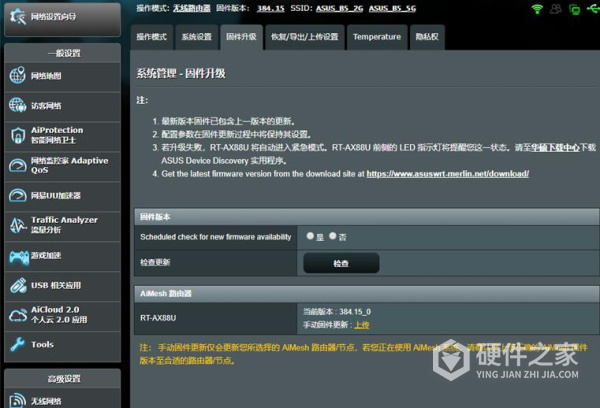Click the 固件版本 section header

(367, 217)
